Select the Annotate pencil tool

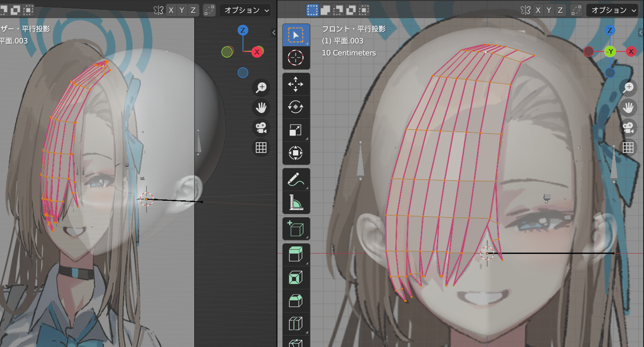296,180
